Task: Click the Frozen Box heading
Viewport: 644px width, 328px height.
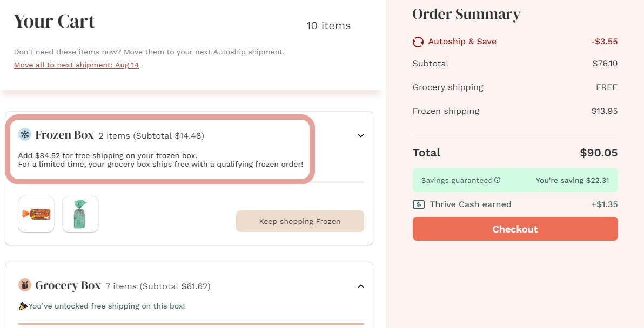Action: pyautogui.click(x=64, y=135)
